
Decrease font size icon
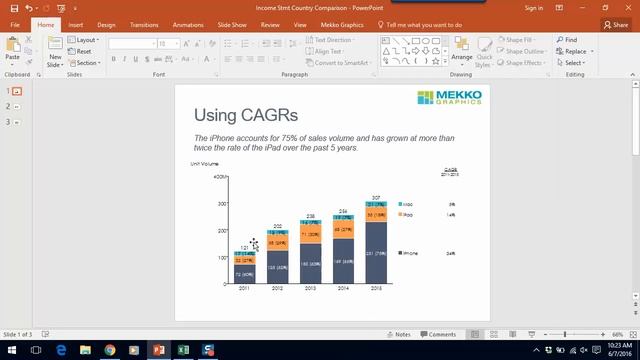(x=198, y=44)
